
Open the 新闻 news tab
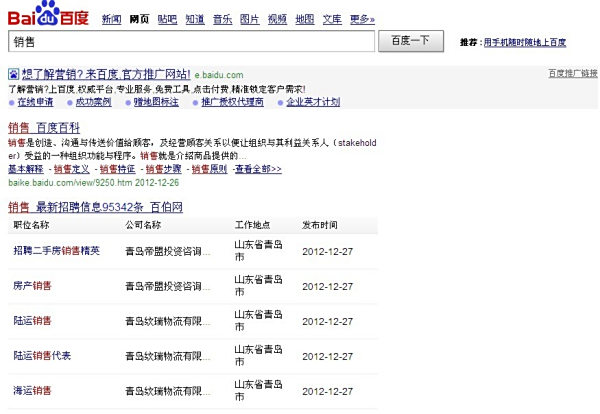[x=112, y=19]
